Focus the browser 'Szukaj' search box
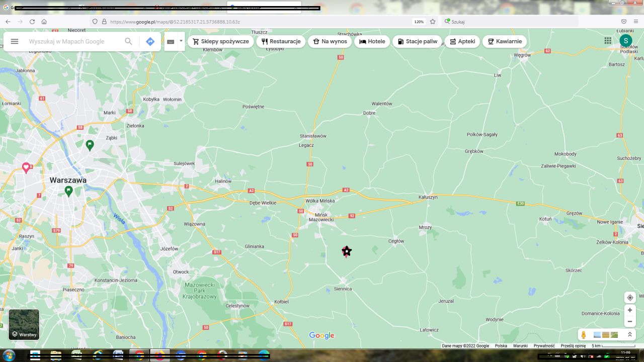The height and width of the screenshot is (362, 644). coord(510,22)
